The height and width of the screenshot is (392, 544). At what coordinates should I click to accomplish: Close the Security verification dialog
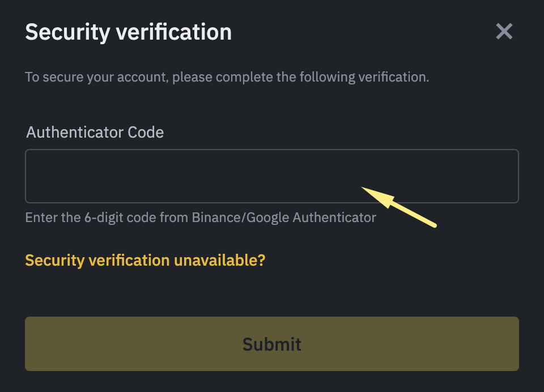[x=504, y=32]
